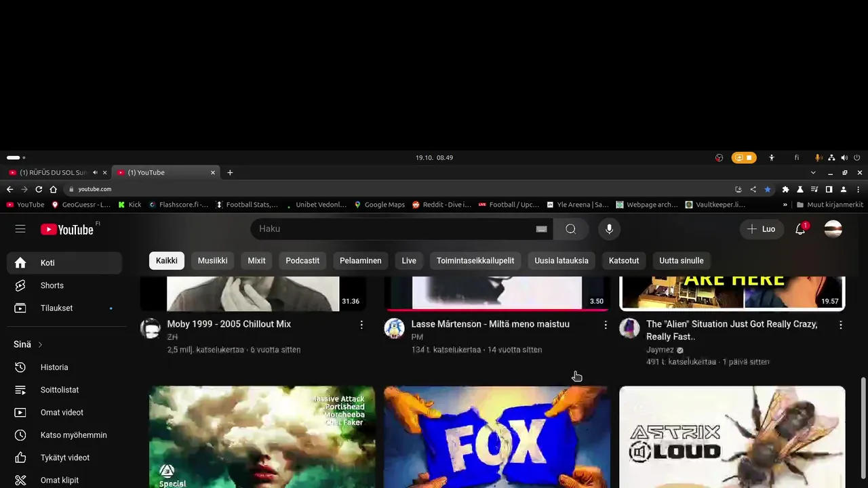Open Historia in the sidebar
This screenshot has width=868, height=488.
point(64,367)
